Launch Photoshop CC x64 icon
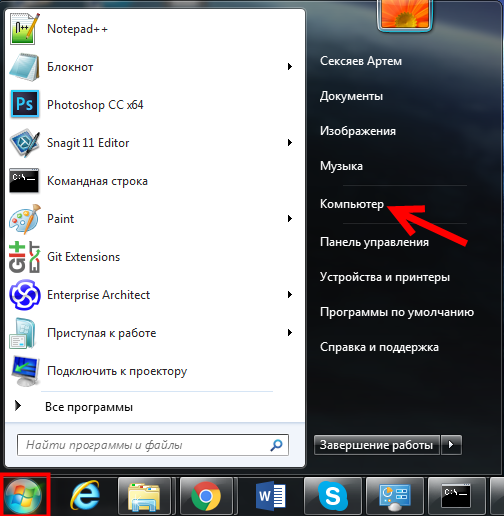 25,104
